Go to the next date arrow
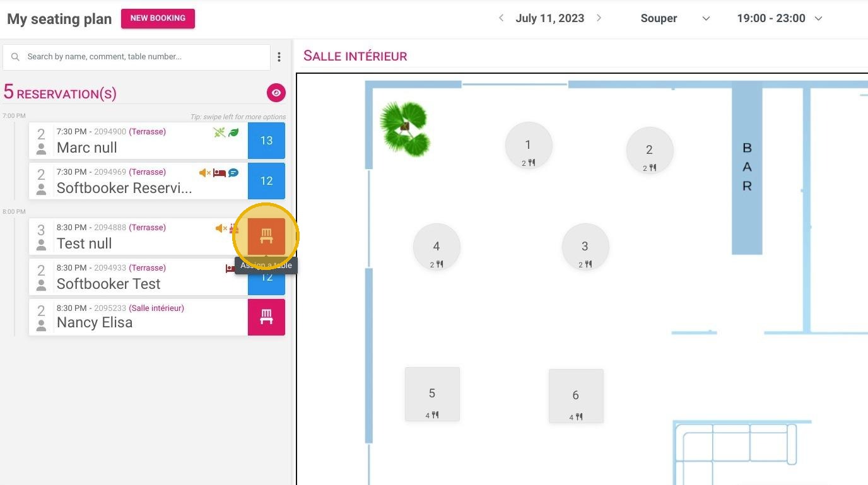The height and width of the screenshot is (485, 868). coord(599,18)
